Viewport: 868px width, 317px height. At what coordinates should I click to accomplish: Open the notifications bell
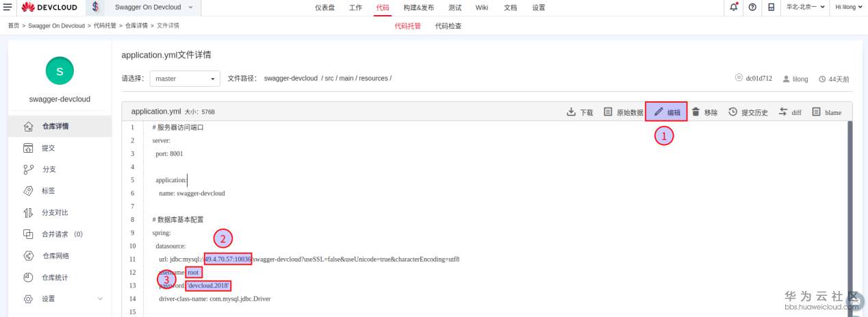(734, 7)
